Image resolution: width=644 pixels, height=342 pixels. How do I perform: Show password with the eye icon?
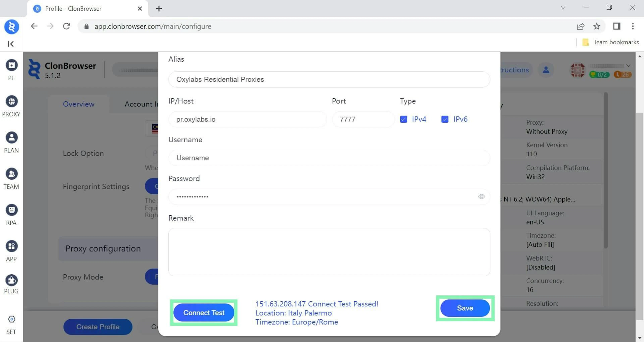[x=481, y=196]
